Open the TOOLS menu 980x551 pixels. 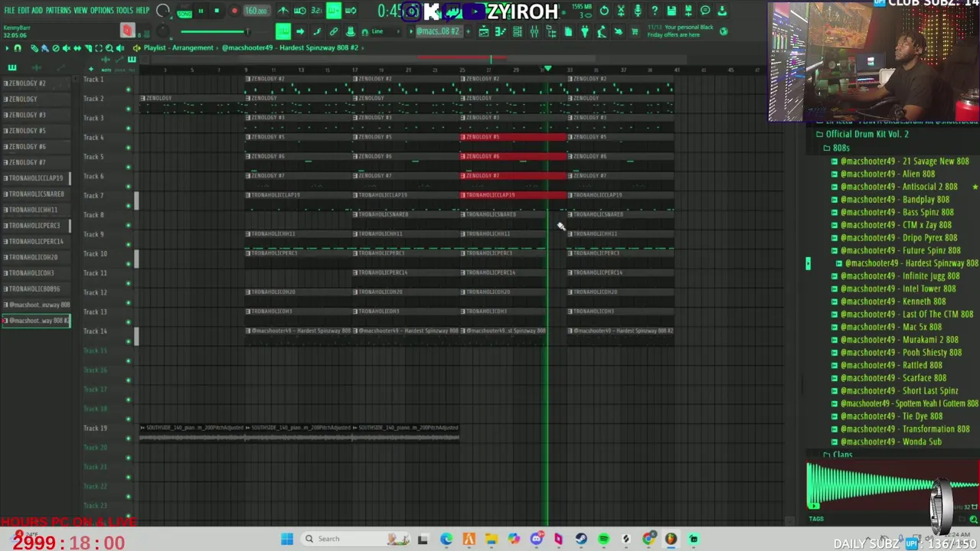[x=124, y=11]
